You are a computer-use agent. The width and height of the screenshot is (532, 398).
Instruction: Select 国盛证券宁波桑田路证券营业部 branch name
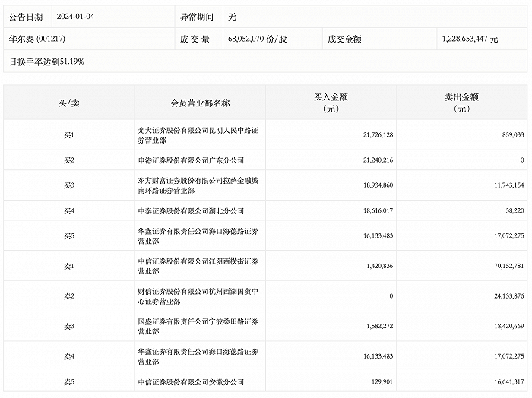click(x=198, y=326)
